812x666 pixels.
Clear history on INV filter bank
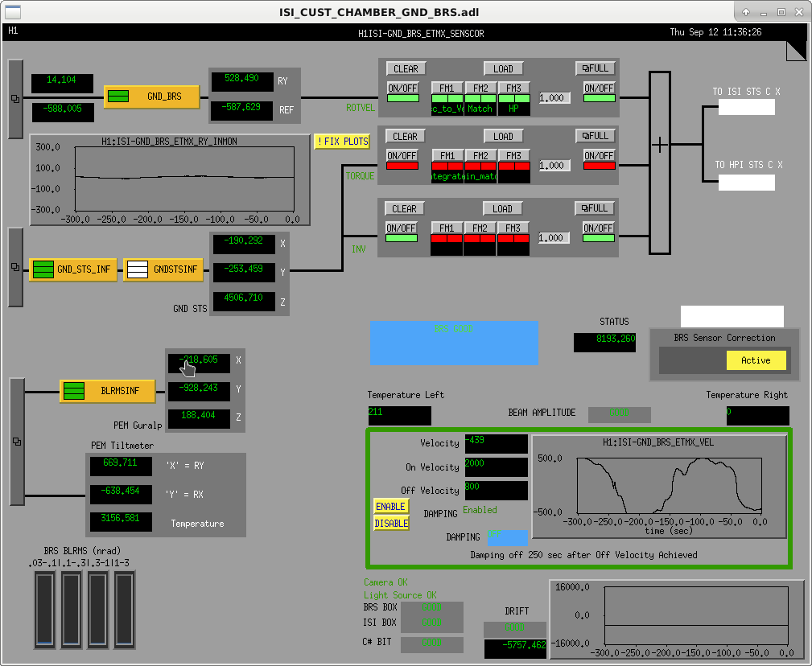(405, 209)
